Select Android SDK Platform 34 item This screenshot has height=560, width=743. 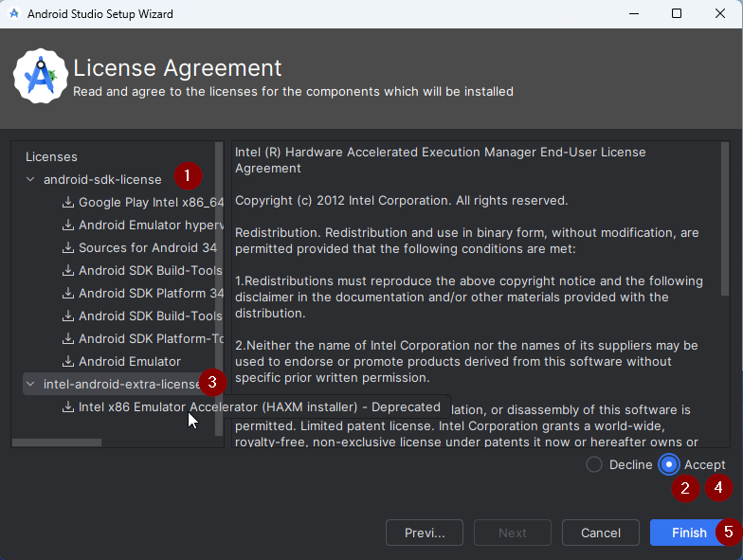tap(151, 294)
